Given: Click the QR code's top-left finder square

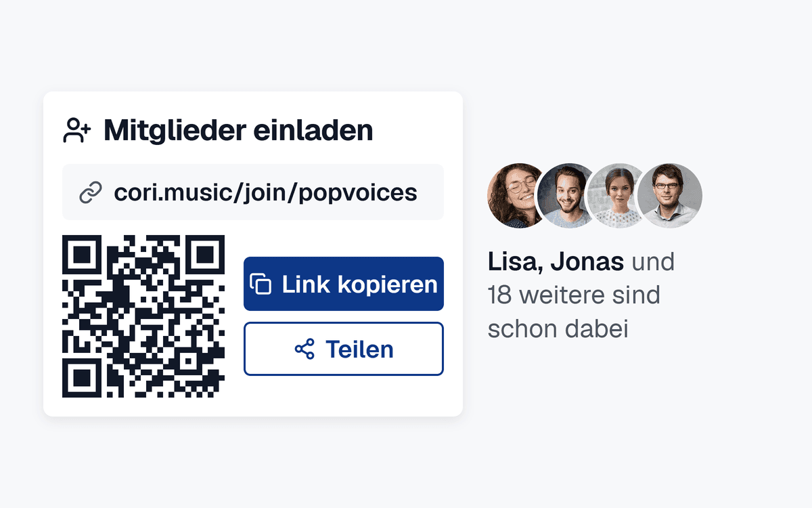Looking at the screenshot, I should point(82,255).
